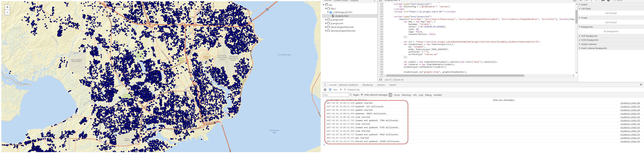
Task: Filter console by Logs
Action: (421, 95)
